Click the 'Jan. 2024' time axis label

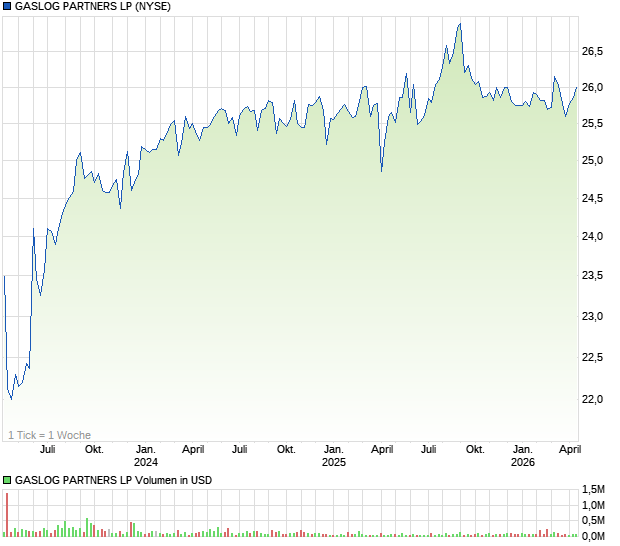(x=146, y=455)
